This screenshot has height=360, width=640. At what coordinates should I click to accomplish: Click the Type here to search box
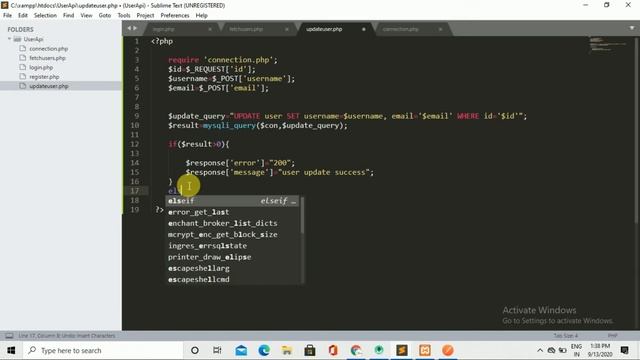pos(102,350)
